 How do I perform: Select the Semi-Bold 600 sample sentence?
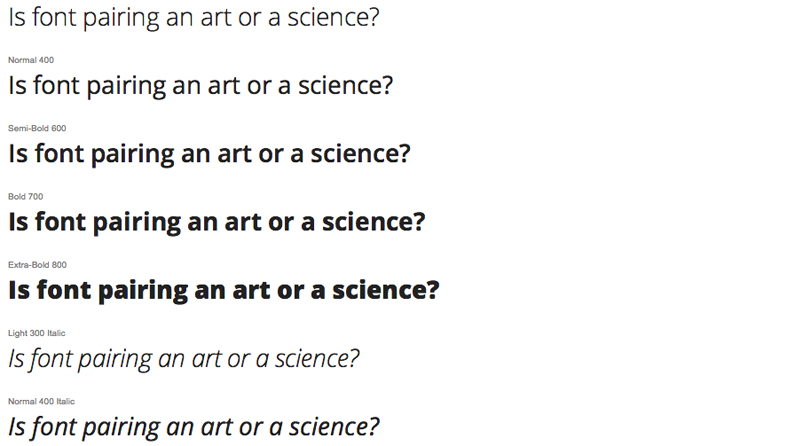(209, 154)
